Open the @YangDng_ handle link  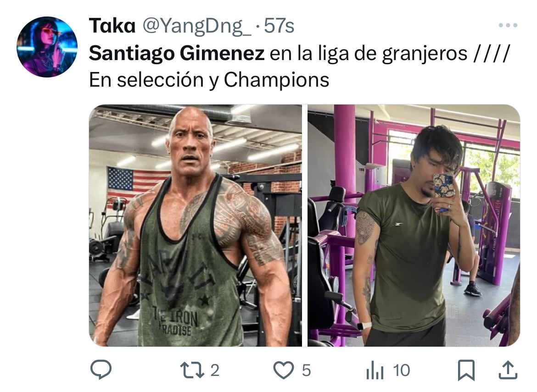coord(196,27)
